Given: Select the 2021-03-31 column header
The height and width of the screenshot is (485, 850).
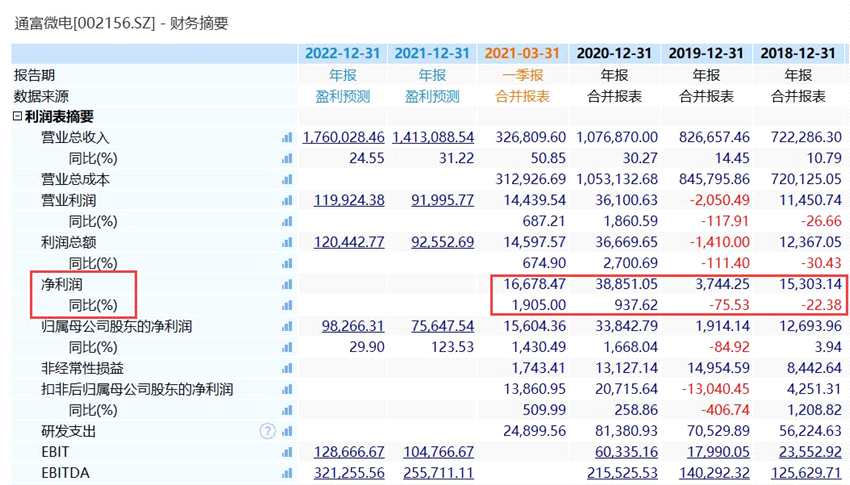Looking at the screenshot, I should pos(521,53).
